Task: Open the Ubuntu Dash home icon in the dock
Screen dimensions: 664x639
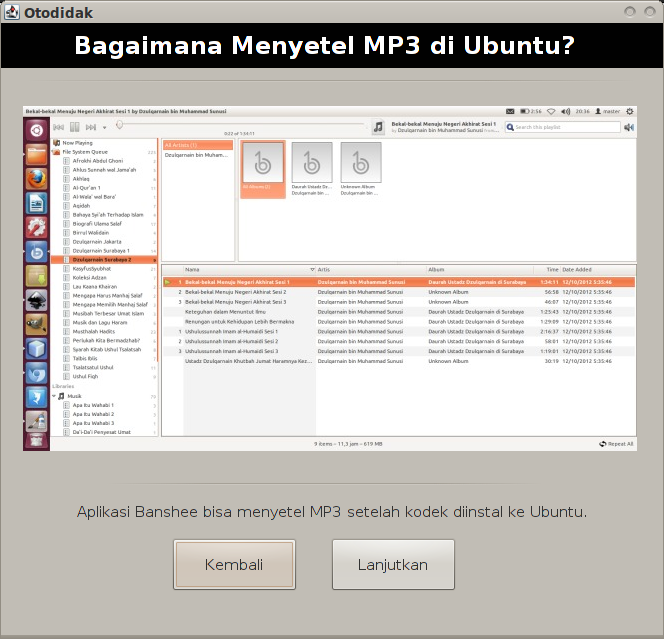Action: pyautogui.click(x=36, y=130)
